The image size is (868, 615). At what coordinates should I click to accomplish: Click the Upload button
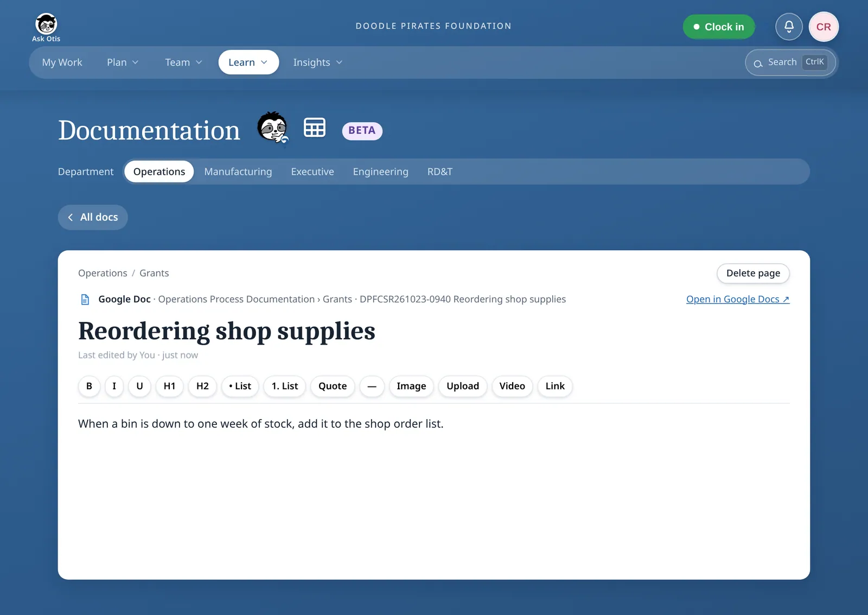(463, 386)
